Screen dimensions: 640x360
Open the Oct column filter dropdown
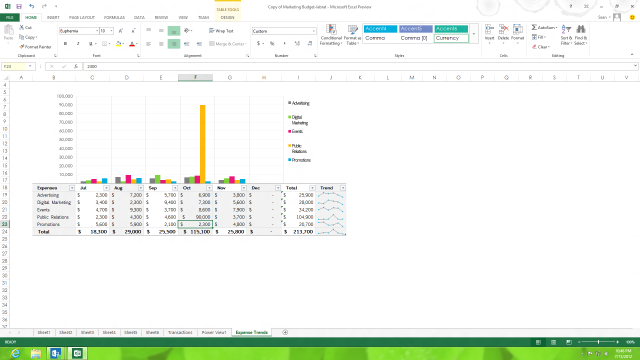(209, 188)
